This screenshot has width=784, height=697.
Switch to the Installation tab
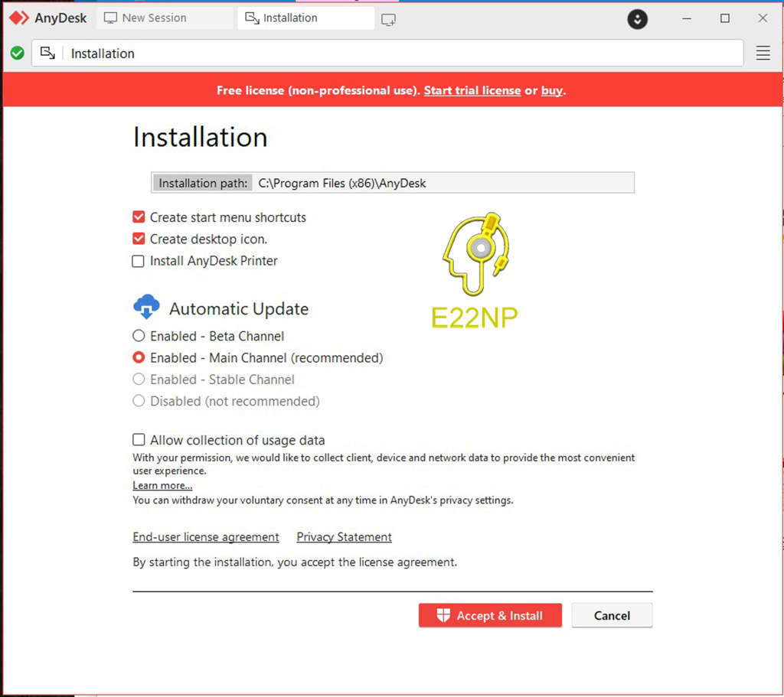click(306, 18)
